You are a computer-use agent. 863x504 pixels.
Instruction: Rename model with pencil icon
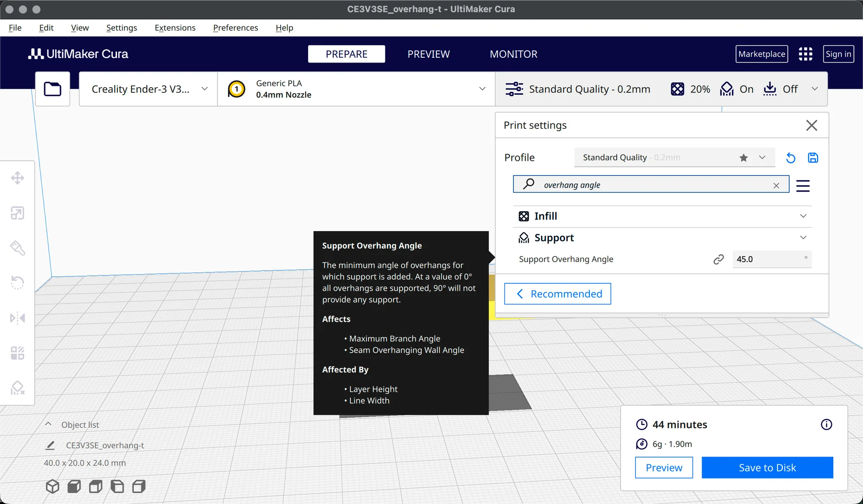(x=50, y=445)
